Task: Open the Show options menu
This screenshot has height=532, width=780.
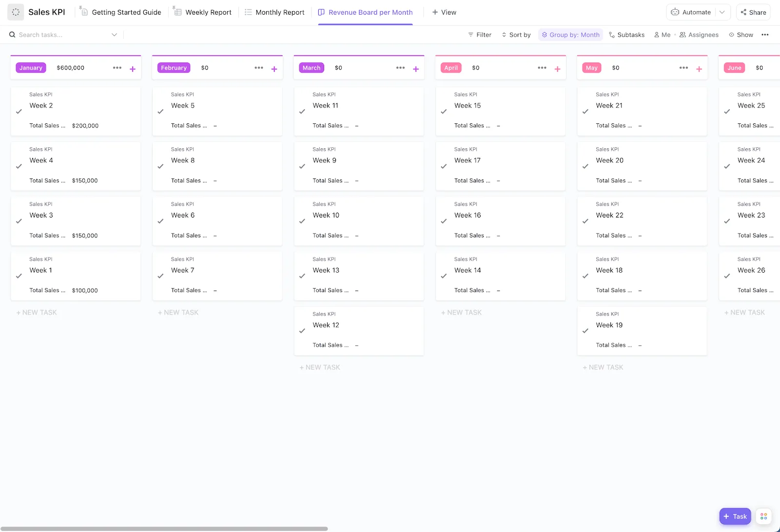Action: click(741, 35)
